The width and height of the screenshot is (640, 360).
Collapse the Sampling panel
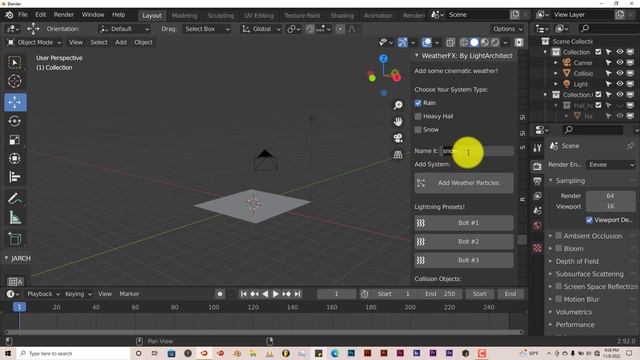click(x=551, y=180)
